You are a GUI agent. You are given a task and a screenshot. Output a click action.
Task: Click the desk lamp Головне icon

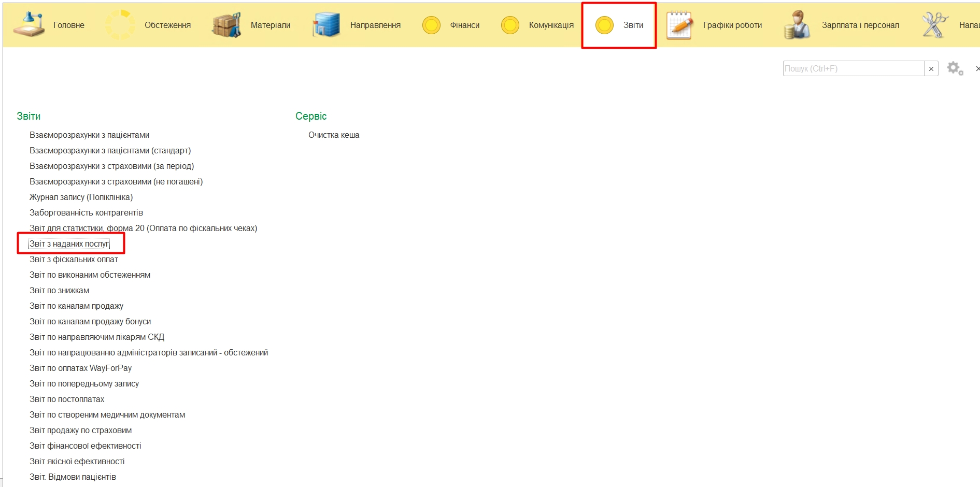(29, 25)
